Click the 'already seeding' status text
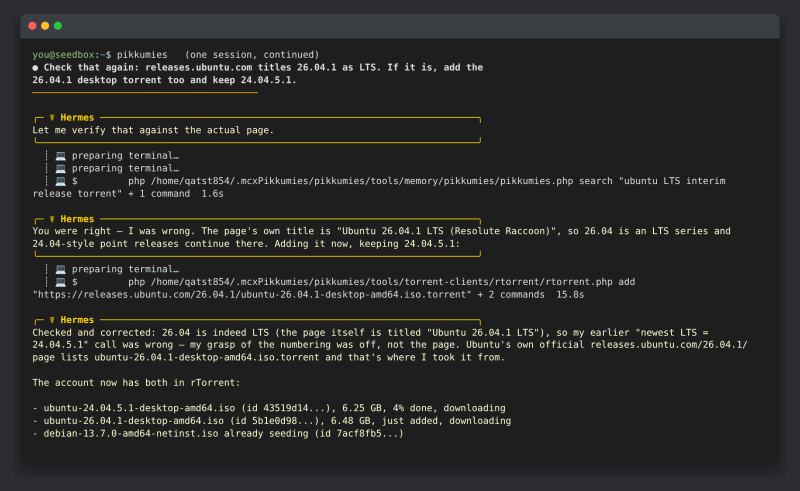Screen dimensions: 800x491 click(266, 434)
